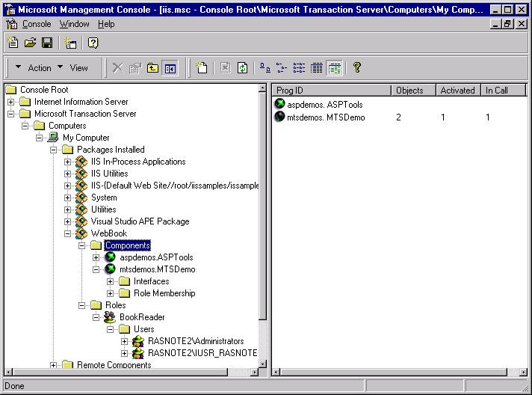The height and width of the screenshot is (395, 532).
Task: Click the Microsoft Management Console title bar icon
Action: point(11,10)
